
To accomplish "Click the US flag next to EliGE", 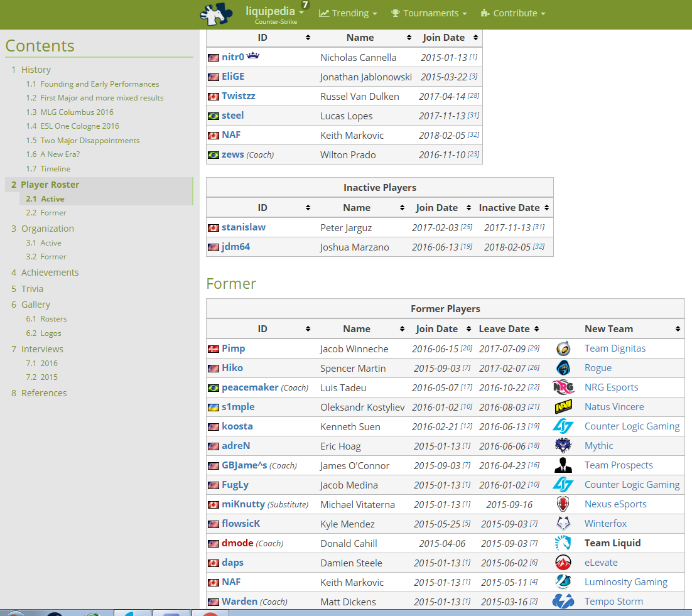I will click(x=213, y=77).
